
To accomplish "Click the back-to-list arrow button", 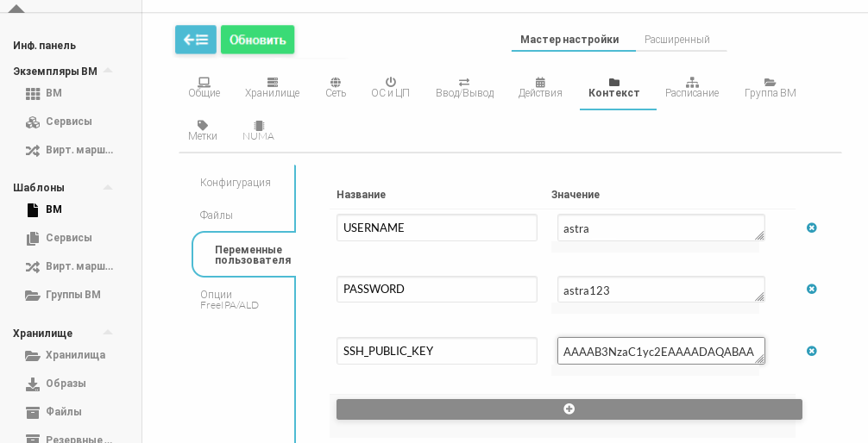I will coord(195,40).
